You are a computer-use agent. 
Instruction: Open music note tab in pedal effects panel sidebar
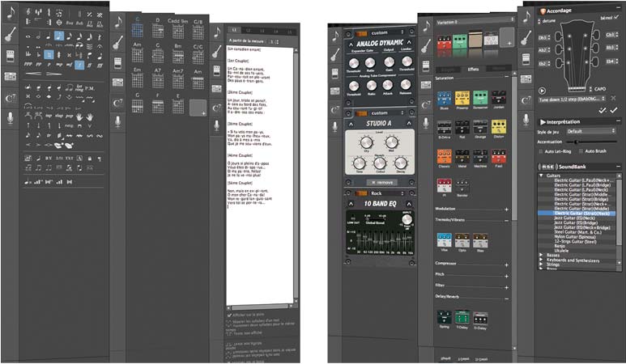tap(427, 27)
